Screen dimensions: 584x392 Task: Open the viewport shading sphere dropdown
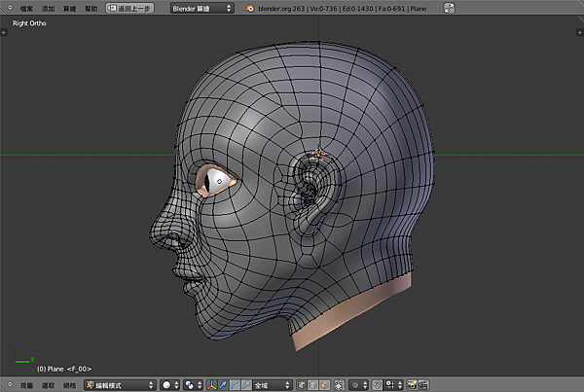pyautogui.click(x=170, y=385)
